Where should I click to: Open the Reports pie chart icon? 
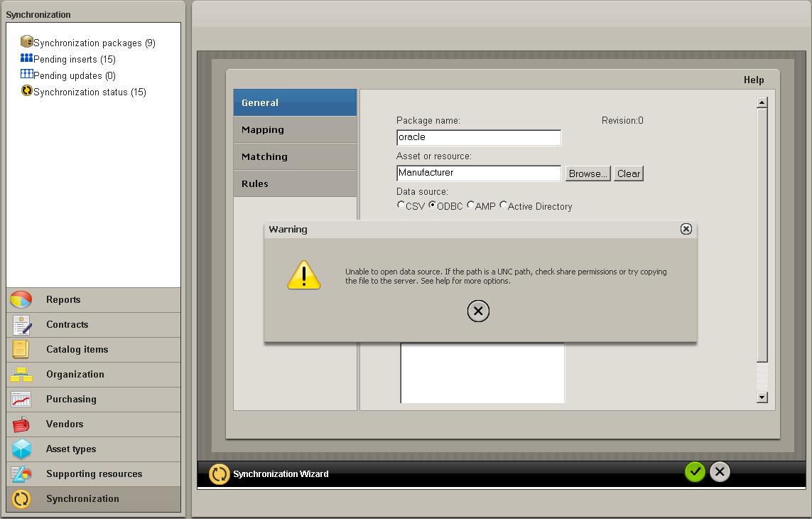(x=21, y=300)
